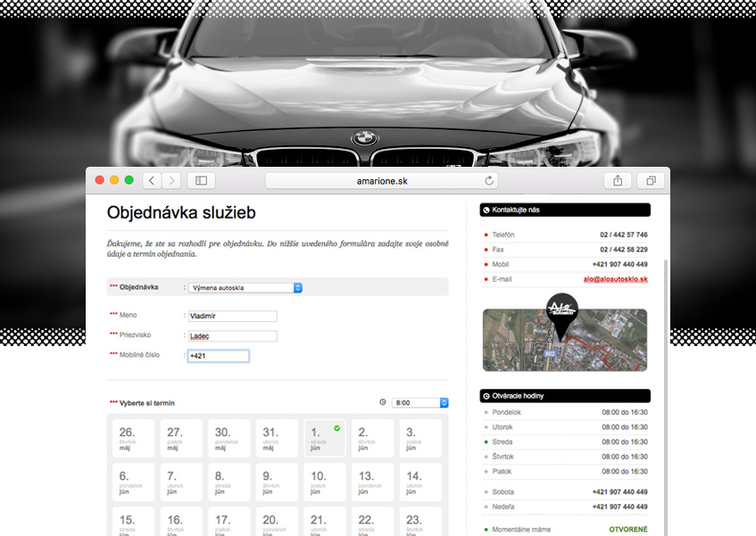Click the Priezvisko input field
This screenshot has height=536, width=756.
point(232,335)
